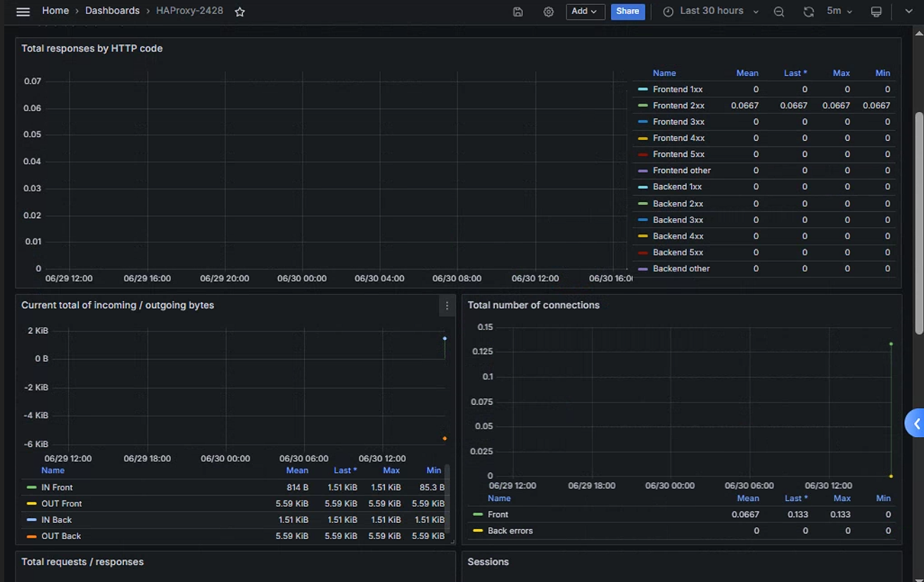Cycle view mode with the monitor icon
This screenshot has height=582, width=924.
[x=876, y=12]
